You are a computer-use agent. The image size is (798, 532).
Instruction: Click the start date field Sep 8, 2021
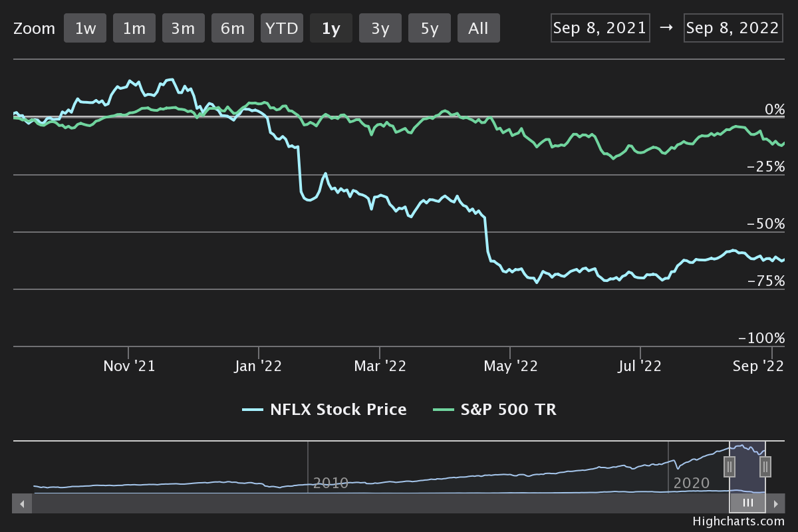coord(600,28)
